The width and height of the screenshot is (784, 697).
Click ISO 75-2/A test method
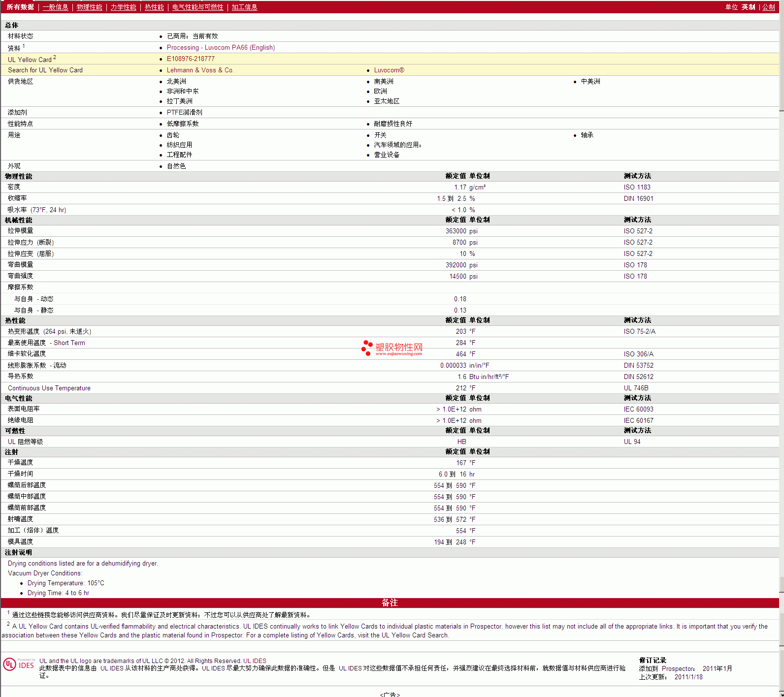[639, 331]
